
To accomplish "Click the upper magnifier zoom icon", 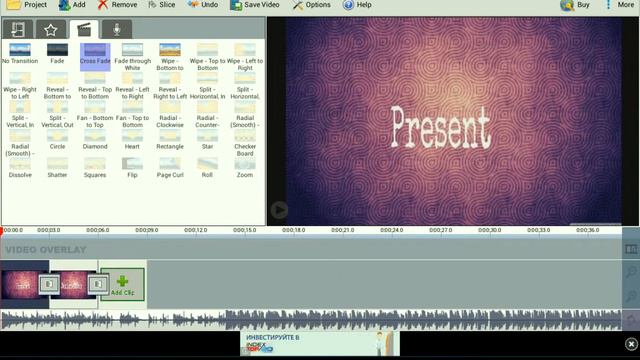I will point(631,271).
